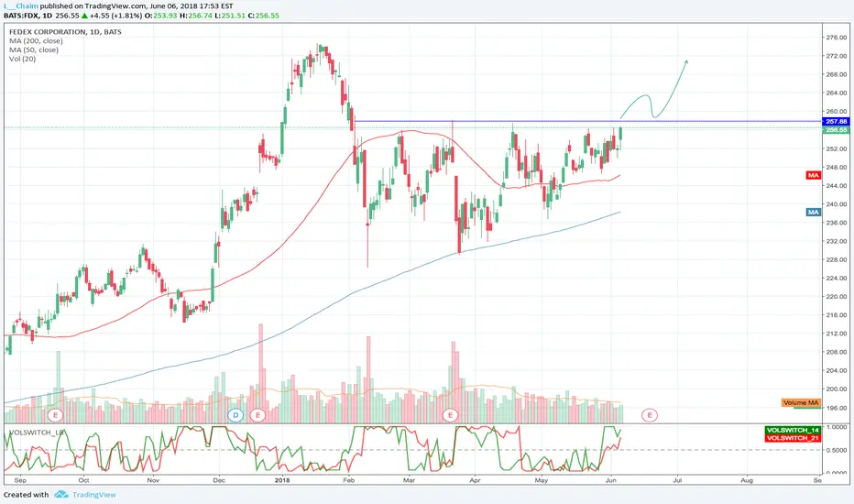This screenshot has width=854, height=504.
Task: Click the Feb label on time axis
Action: (348, 480)
